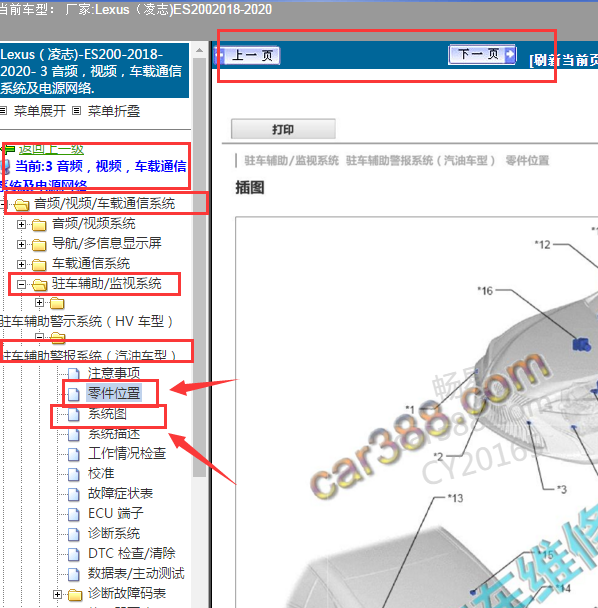Open the 零件位置 page
598x608 pixels.
pyautogui.click(x=114, y=393)
